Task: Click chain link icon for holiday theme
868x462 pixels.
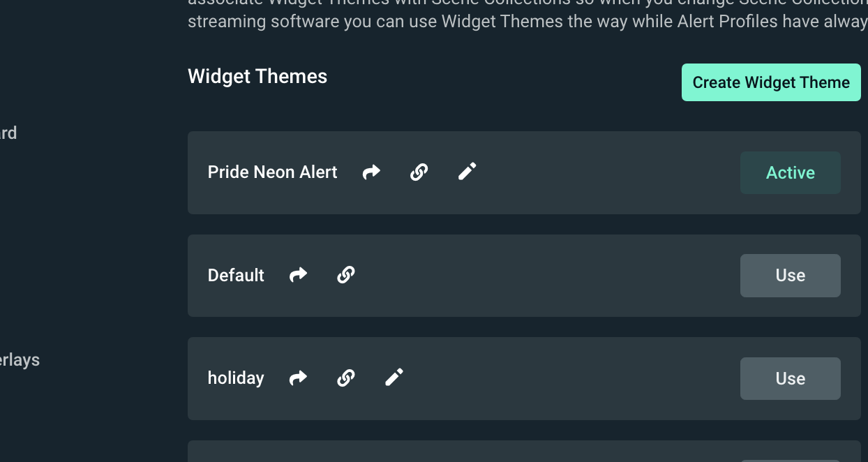Action: (x=346, y=378)
